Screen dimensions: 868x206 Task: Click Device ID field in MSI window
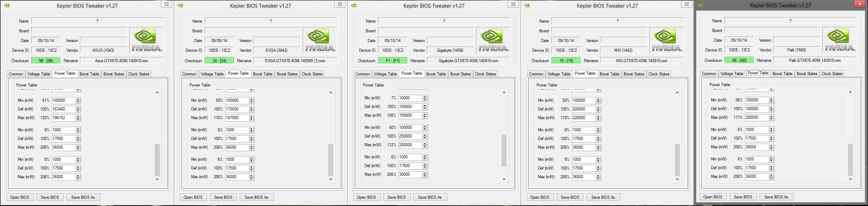click(x=566, y=50)
